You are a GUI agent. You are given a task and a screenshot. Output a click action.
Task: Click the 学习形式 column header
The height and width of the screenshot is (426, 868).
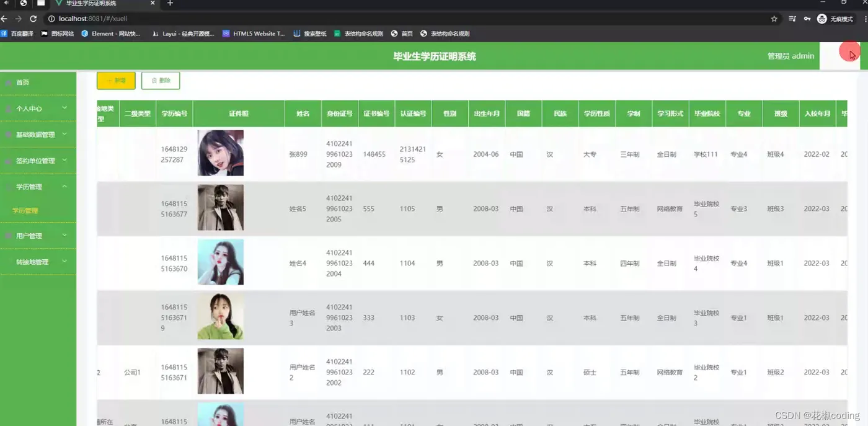(x=670, y=113)
